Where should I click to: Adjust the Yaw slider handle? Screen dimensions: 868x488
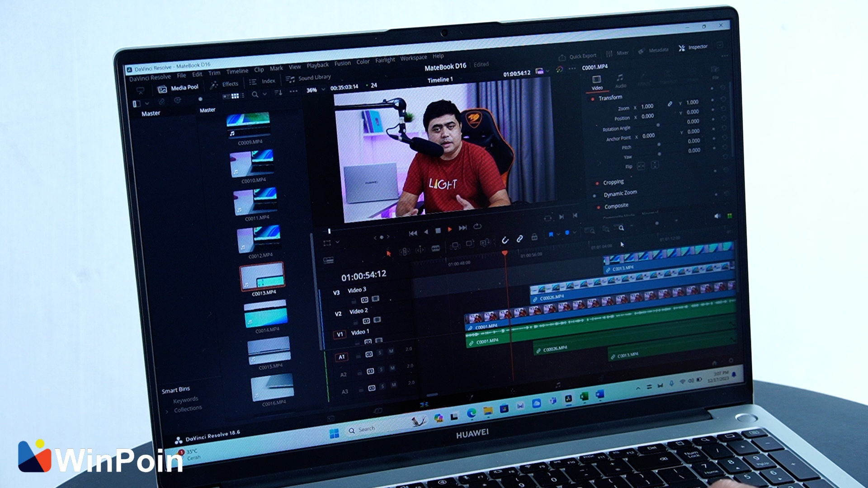point(659,154)
